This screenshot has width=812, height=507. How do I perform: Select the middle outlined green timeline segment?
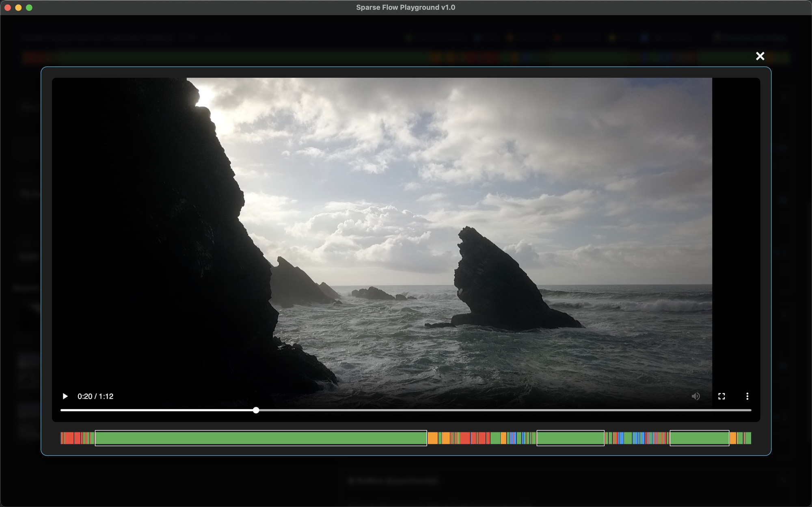click(x=570, y=438)
